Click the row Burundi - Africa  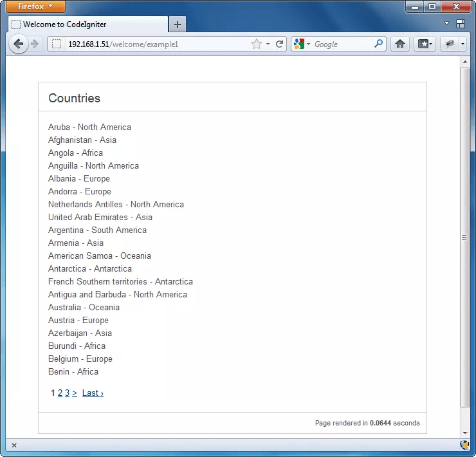point(77,346)
